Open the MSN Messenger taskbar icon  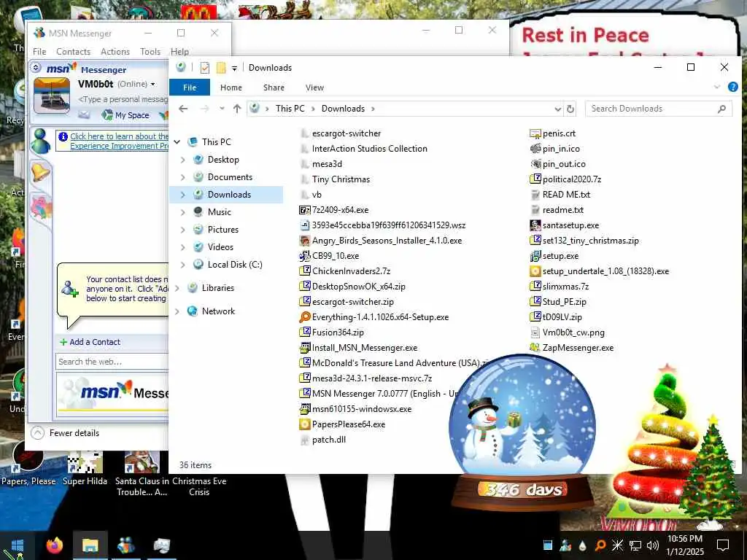pyautogui.click(x=125, y=545)
